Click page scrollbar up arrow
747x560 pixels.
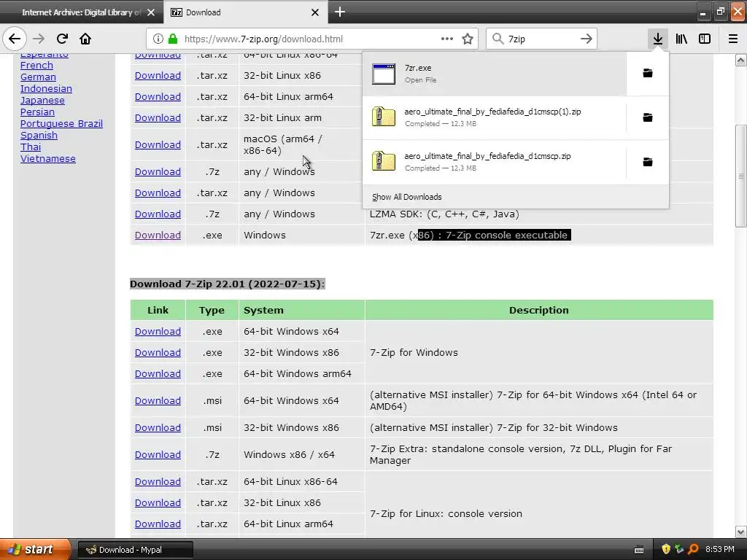coord(740,60)
